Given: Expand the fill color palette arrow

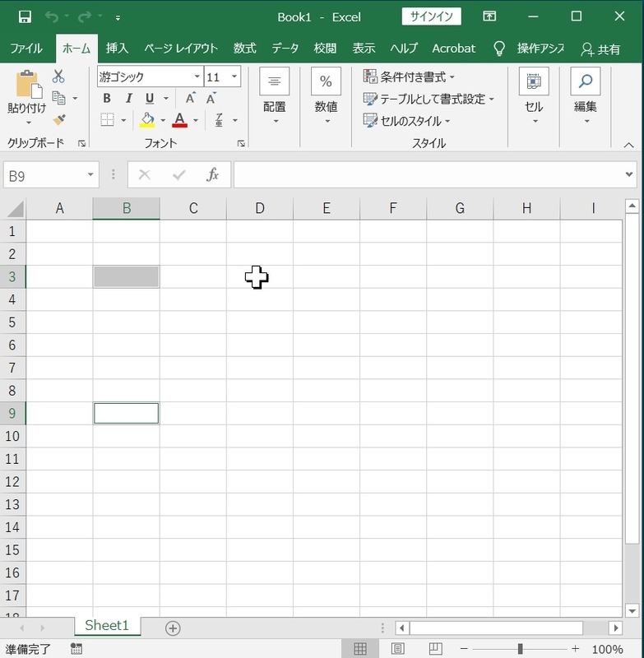Looking at the screenshot, I should 163,120.
